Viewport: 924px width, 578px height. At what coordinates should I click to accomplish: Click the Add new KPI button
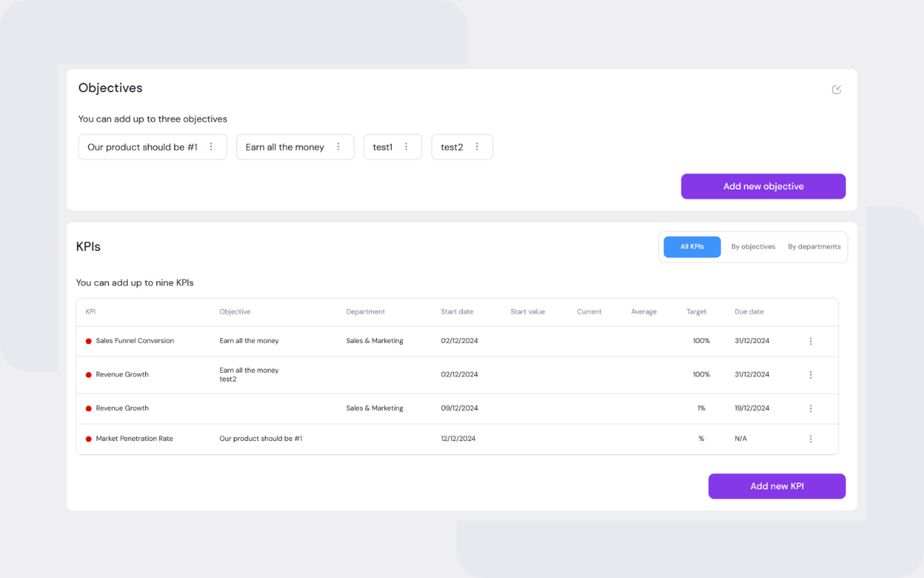coord(777,486)
